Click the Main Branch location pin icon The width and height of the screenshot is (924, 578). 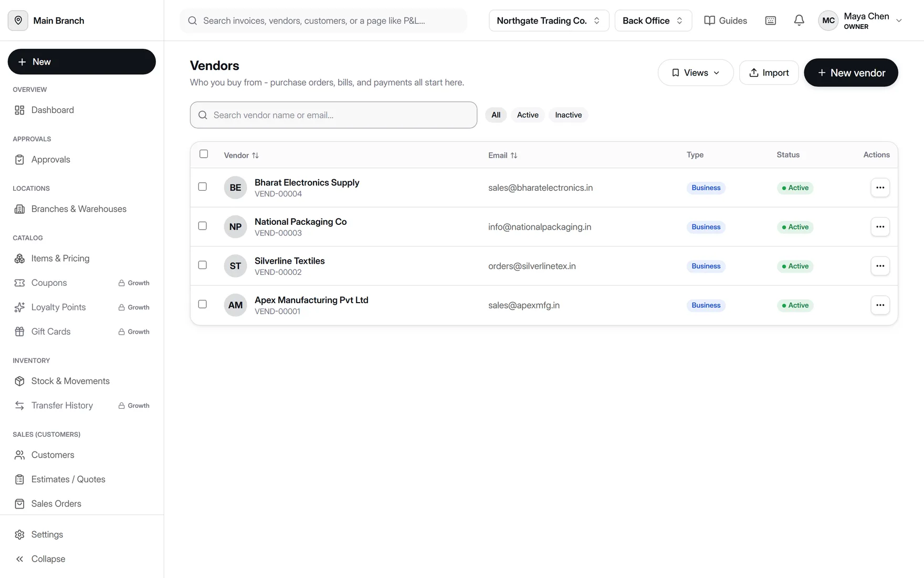pos(18,20)
